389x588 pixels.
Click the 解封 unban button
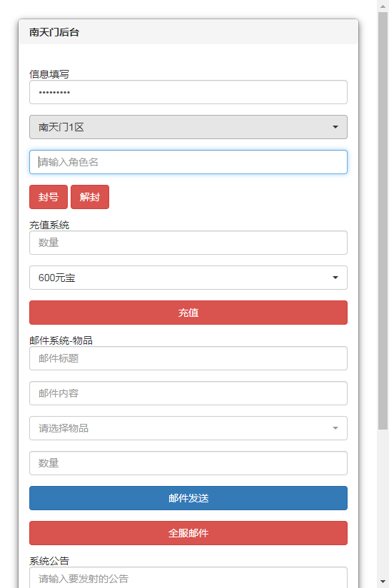[x=90, y=197]
